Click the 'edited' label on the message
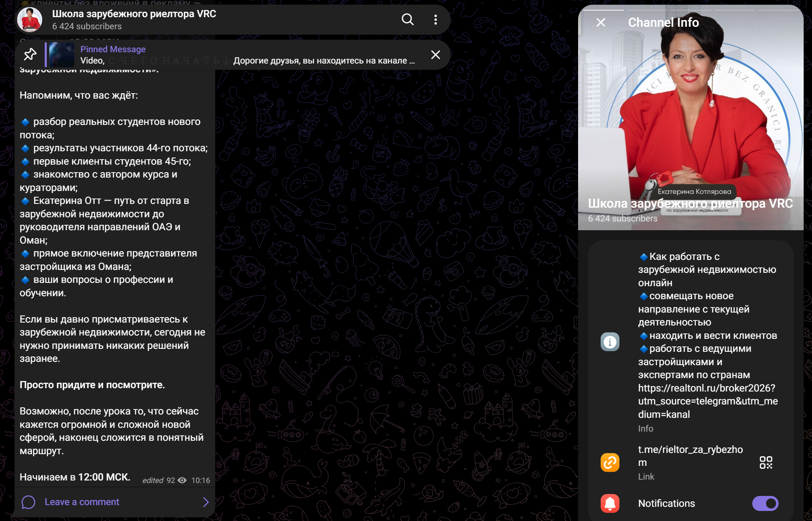812x521 pixels. click(x=153, y=480)
